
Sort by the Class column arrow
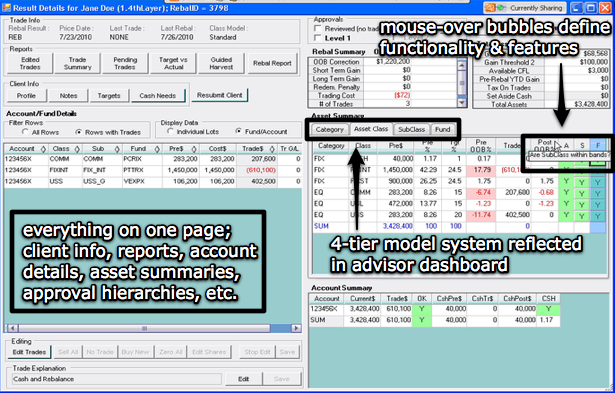pos(77,149)
